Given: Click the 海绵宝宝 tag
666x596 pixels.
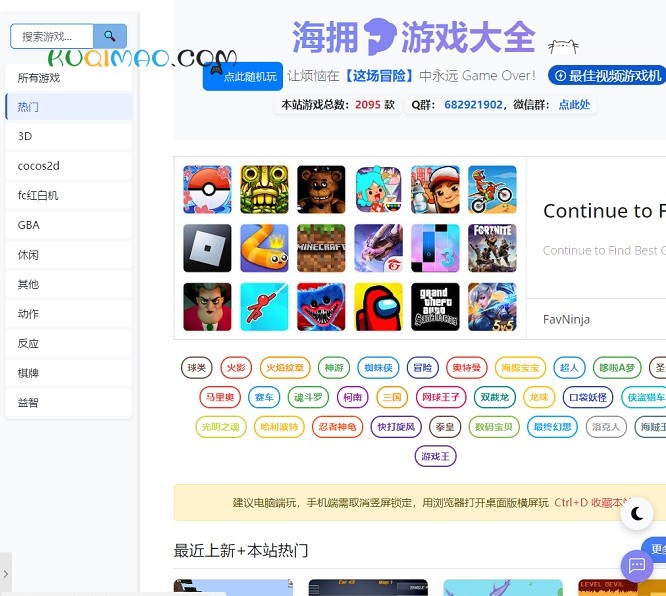Looking at the screenshot, I should 520,367.
